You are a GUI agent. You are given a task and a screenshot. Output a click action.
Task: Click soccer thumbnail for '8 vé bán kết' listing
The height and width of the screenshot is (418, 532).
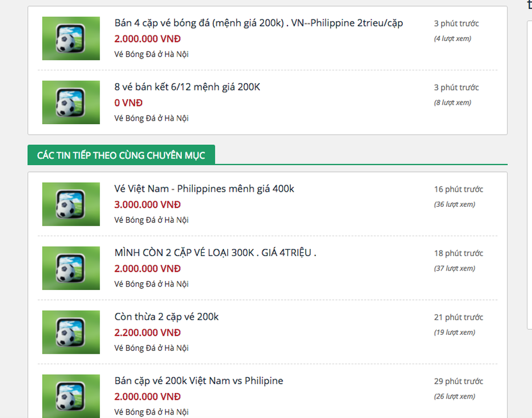click(x=71, y=102)
